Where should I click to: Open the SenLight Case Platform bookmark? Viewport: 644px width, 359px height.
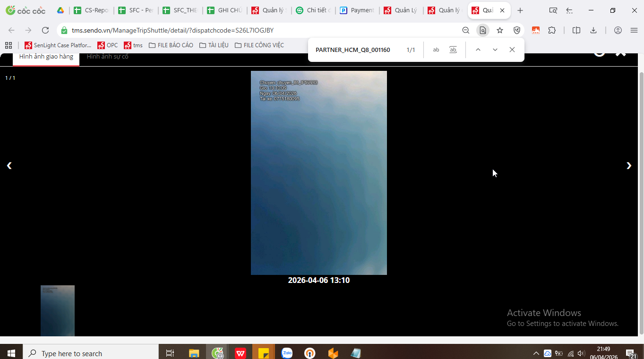[58, 45]
